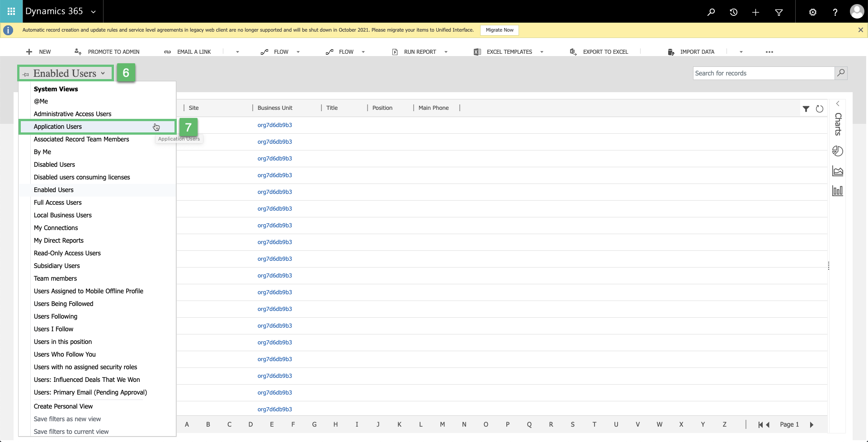Expand the RUN REPORT dropdown arrow
Screen dimensions: 868x442
coord(446,52)
